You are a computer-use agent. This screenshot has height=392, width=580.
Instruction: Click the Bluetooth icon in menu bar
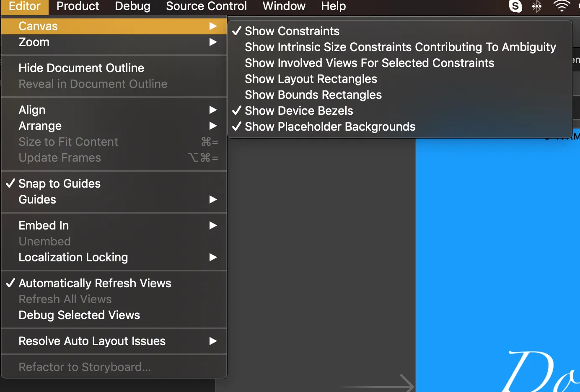click(537, 6)
